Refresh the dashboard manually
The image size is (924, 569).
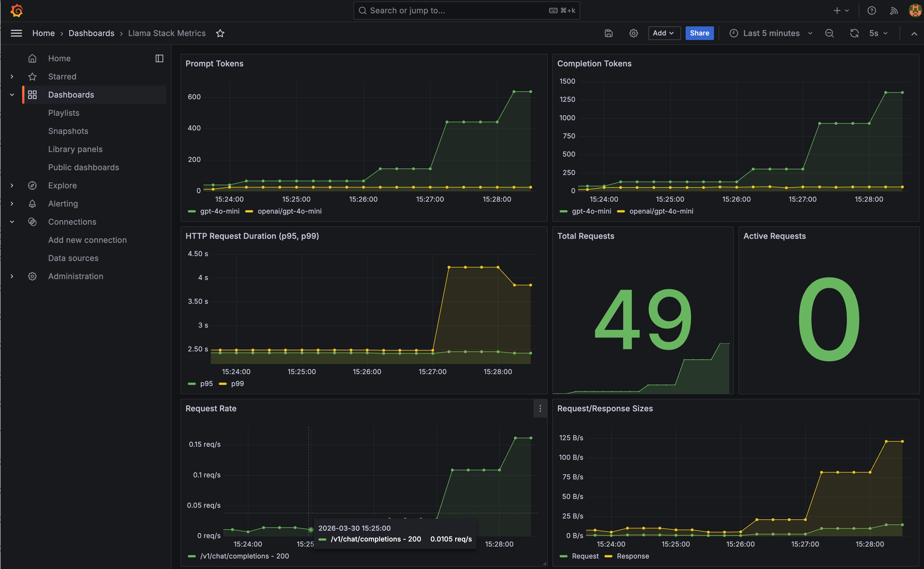pyautogui.click(x=854, y=33)
